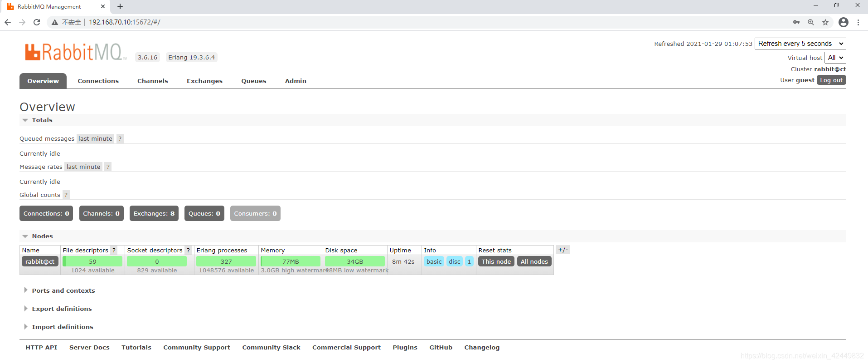
Task: Click the browser address bar URL
Action: [x=125, y=22]
